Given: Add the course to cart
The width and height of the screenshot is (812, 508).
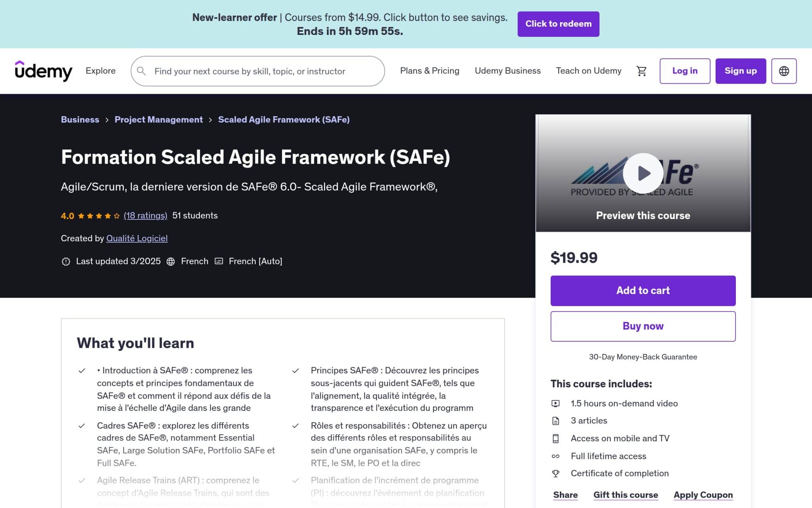Looking at the screenshot, I should tap(643, 291).
